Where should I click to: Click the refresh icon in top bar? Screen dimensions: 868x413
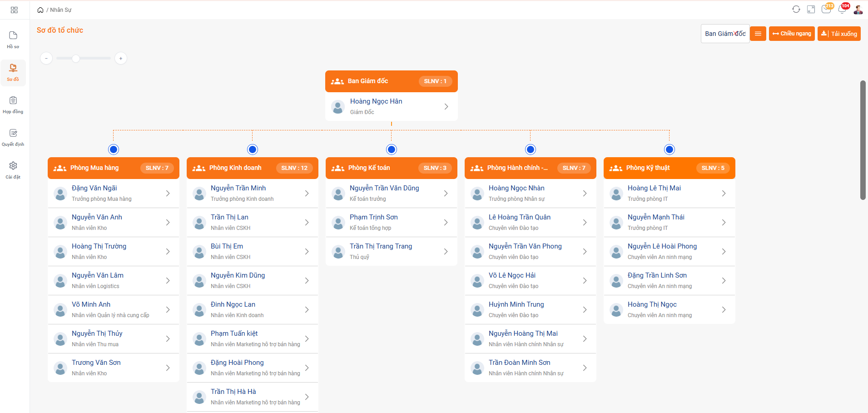[796, 10]
